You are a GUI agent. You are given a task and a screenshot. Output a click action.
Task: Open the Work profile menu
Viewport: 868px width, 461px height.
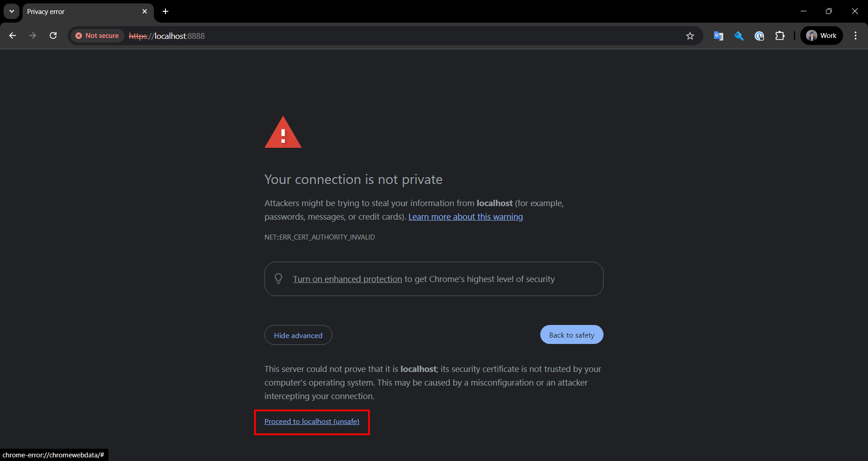click(821, 36)
